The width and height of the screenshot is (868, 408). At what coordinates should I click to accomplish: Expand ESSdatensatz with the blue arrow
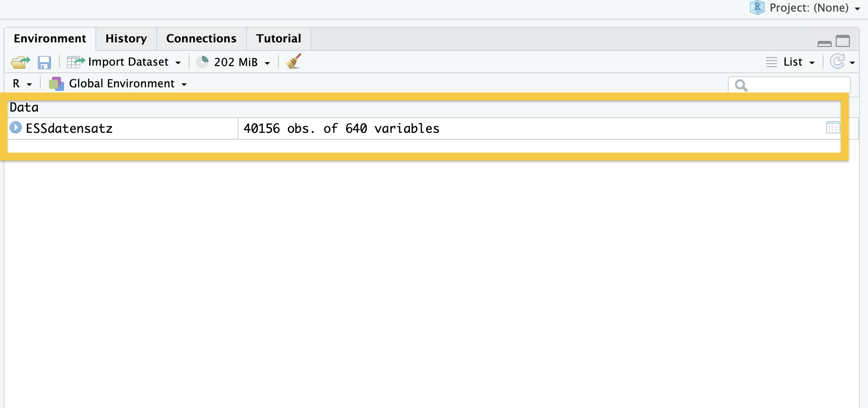(x=16, y=128)
